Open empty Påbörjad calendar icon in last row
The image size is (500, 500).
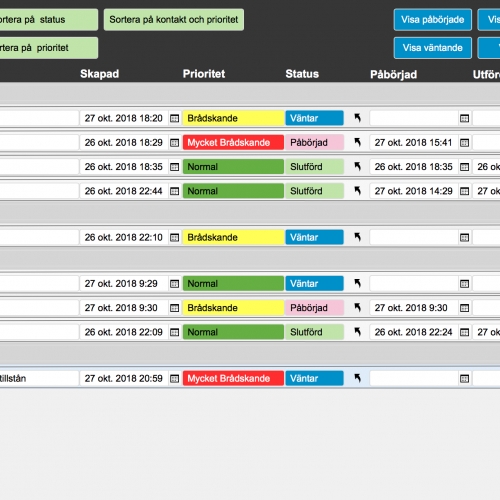[464, 379]
